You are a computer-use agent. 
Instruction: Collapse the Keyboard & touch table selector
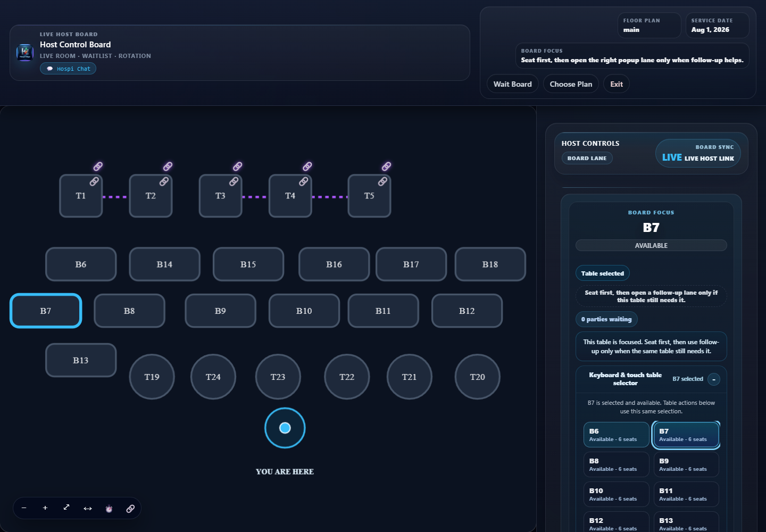pos(714,379)
